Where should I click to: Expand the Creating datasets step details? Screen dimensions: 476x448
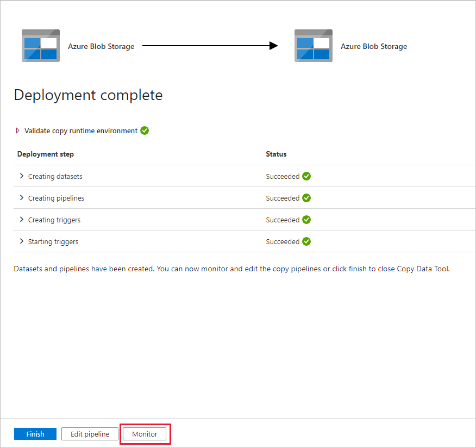pos(21,176)
